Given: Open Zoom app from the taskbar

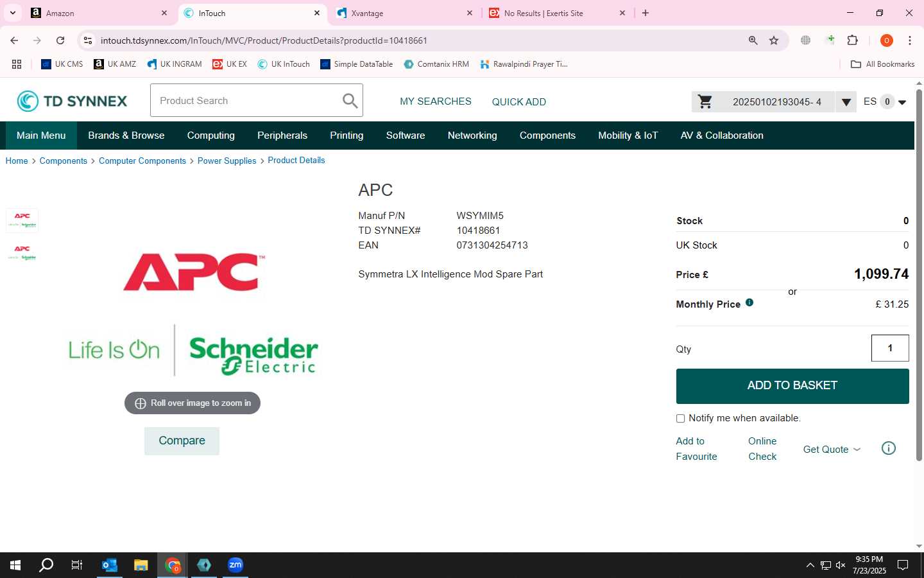Looking at the screenshot, I should point(235,565).
